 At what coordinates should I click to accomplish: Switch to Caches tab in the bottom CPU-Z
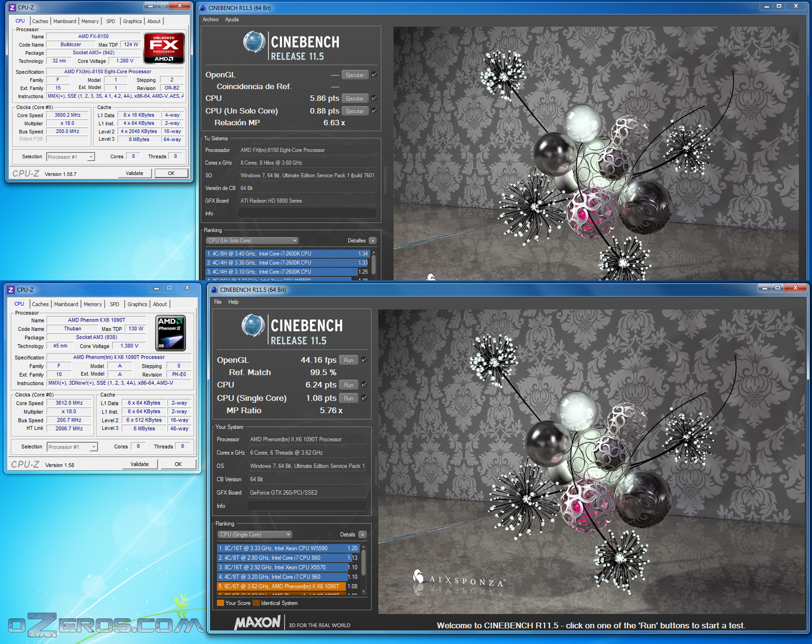(40, 304)
